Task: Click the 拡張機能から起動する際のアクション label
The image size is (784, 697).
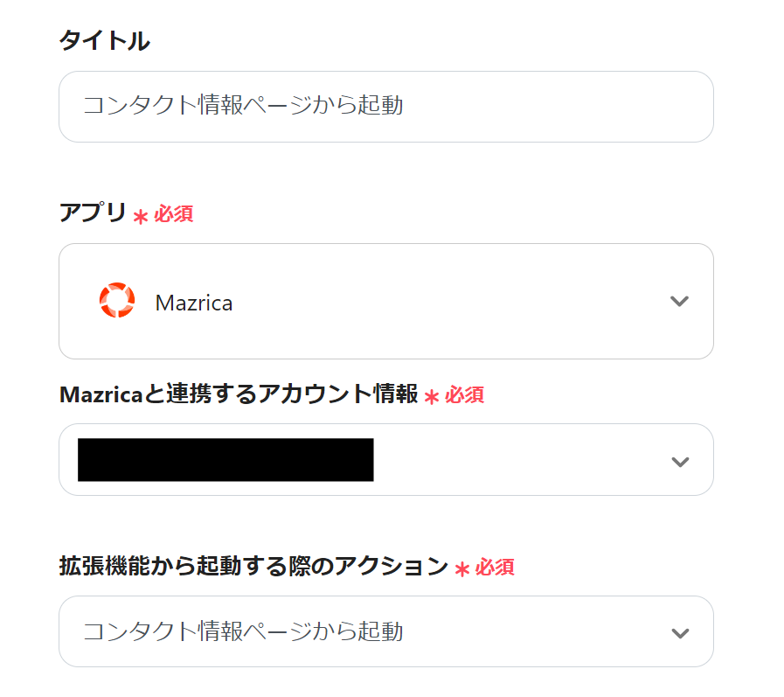Action: point(253,566)
